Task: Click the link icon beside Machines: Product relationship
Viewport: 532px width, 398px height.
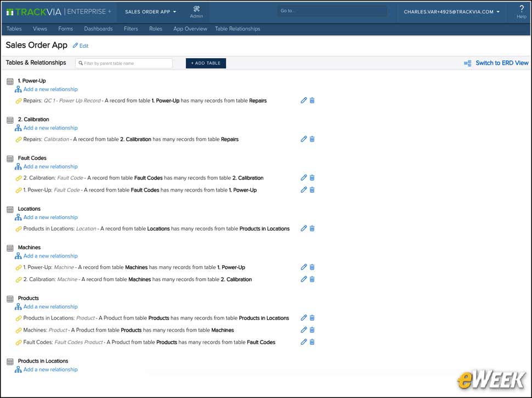Action: click(19, 330)
